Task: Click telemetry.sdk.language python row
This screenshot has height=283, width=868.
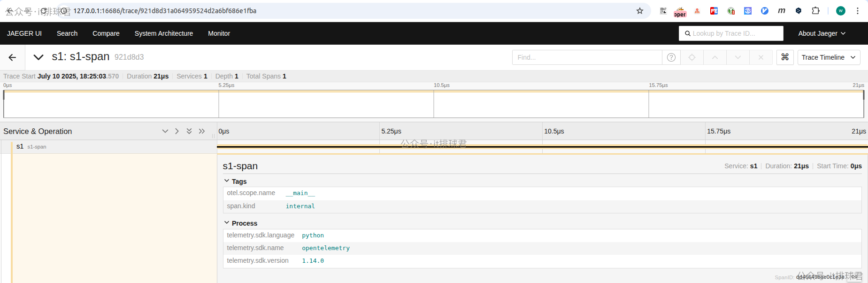Action: pos(542,236)
